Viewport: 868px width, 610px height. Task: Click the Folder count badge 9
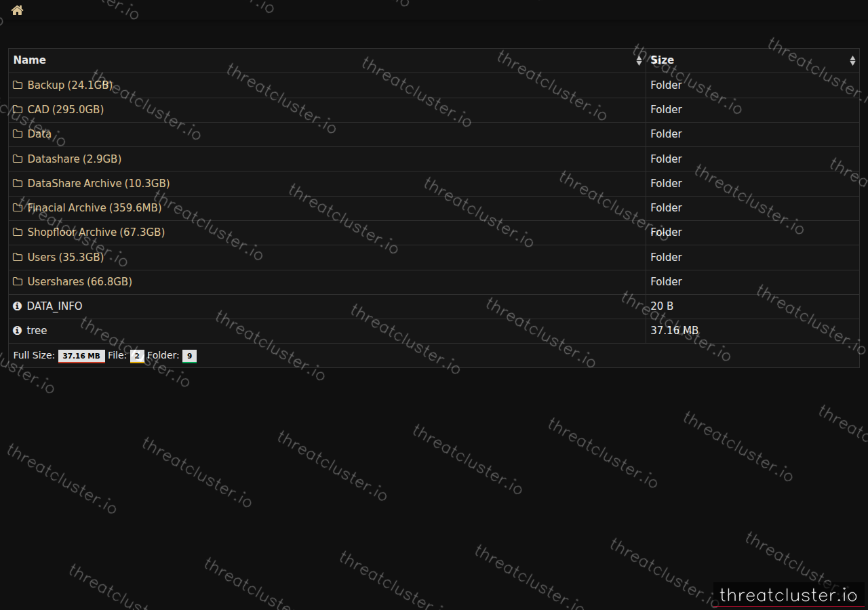(x=189, y=356)
